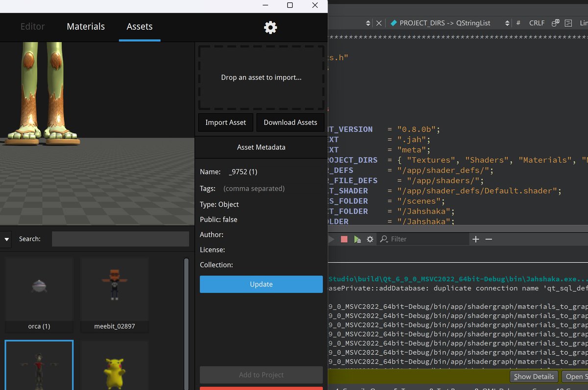The height and width of the screenshot is (390, 588).
Task: Click the "0.8.0b" version string in code
Action: 417,129
